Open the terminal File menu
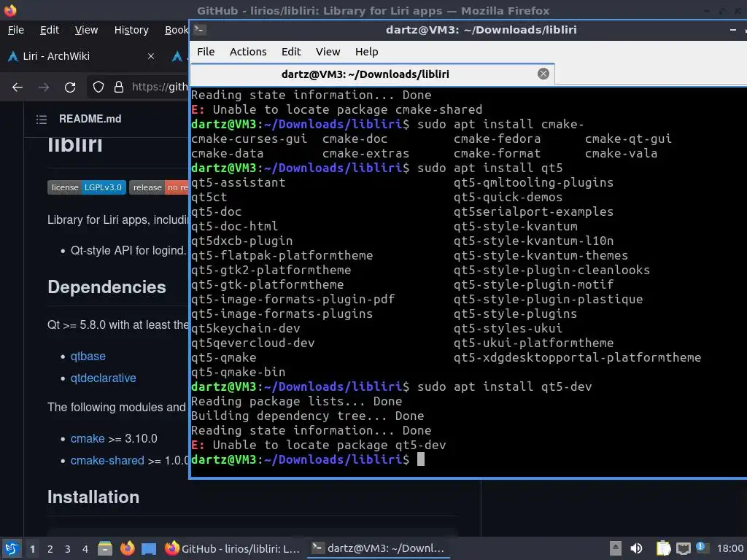Screen dimensions: 747x560 coord(206,52)
